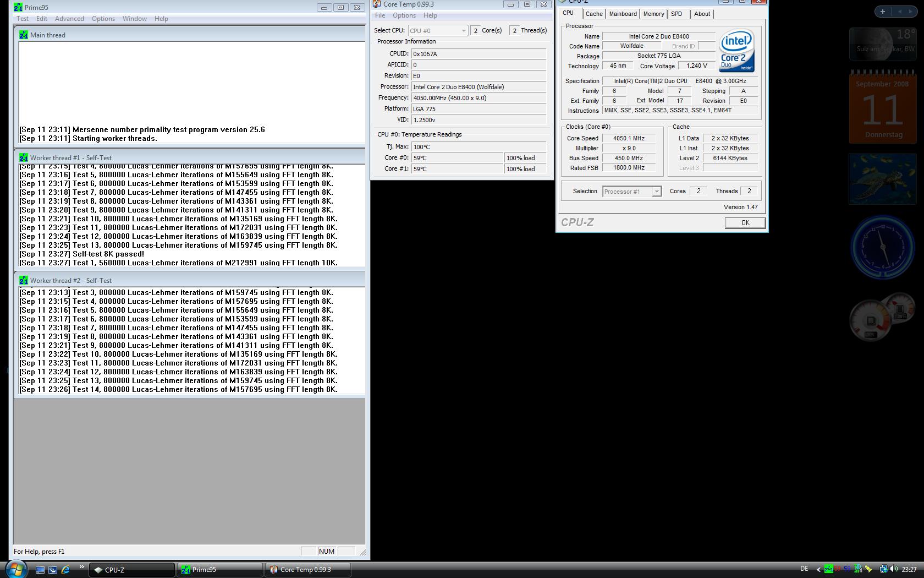Click Core Temp title bar icon
The height and width of the screenshot is (578, 924).
click(377, 4)
